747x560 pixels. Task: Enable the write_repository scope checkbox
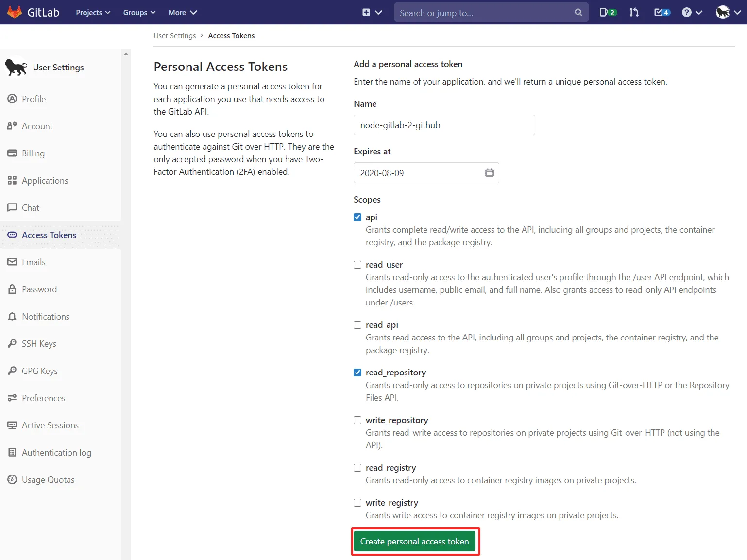click(357, 420)
